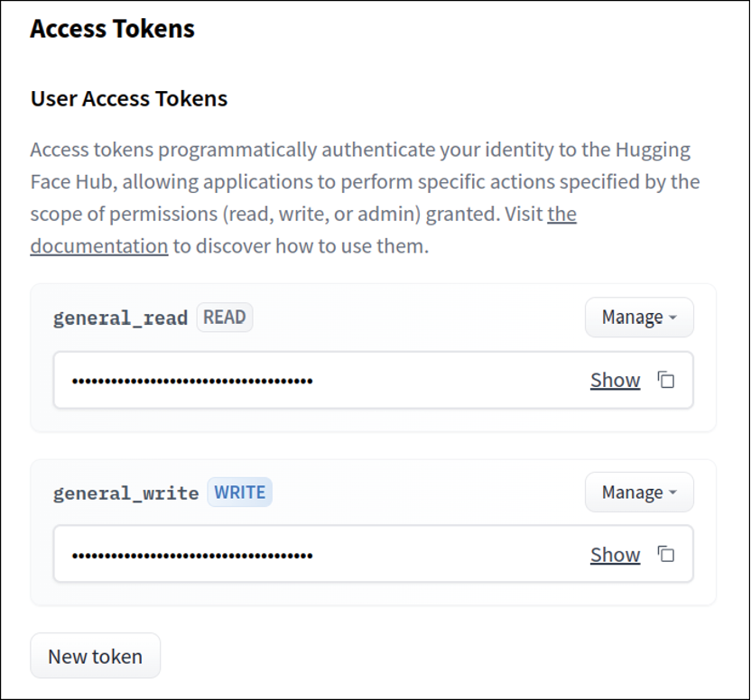Open the documentation link

point(99,245)
